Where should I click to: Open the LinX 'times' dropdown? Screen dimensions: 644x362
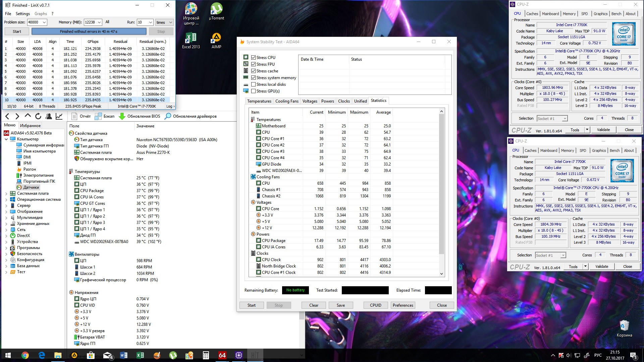[x=170, y=22]
